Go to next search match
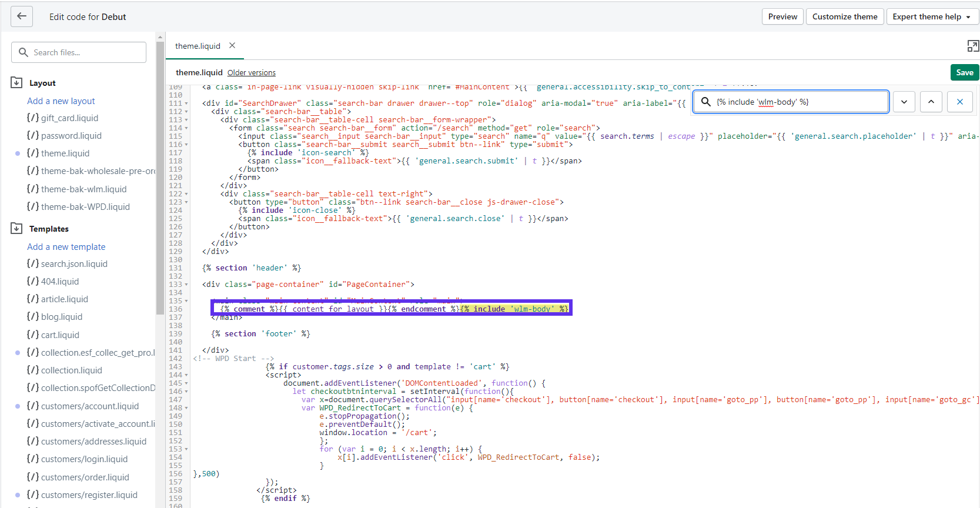The width and height of the screenshot is (980, 508). 904,102
